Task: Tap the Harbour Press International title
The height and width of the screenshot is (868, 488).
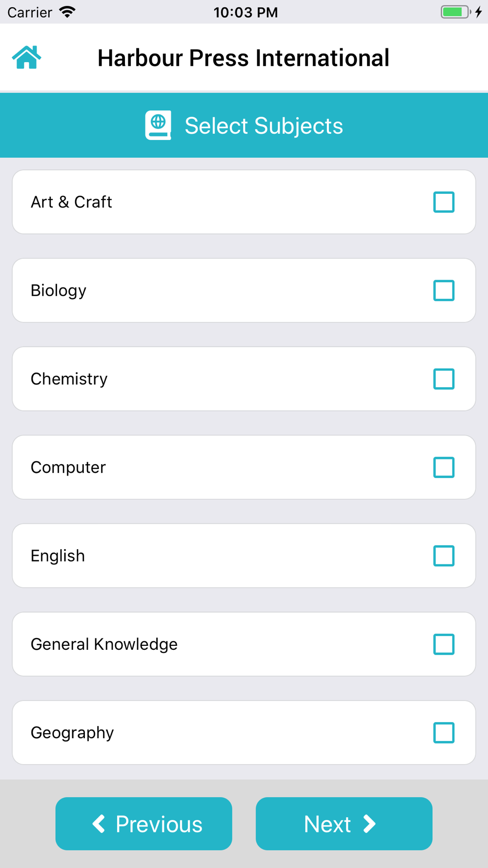Action: 243,58
